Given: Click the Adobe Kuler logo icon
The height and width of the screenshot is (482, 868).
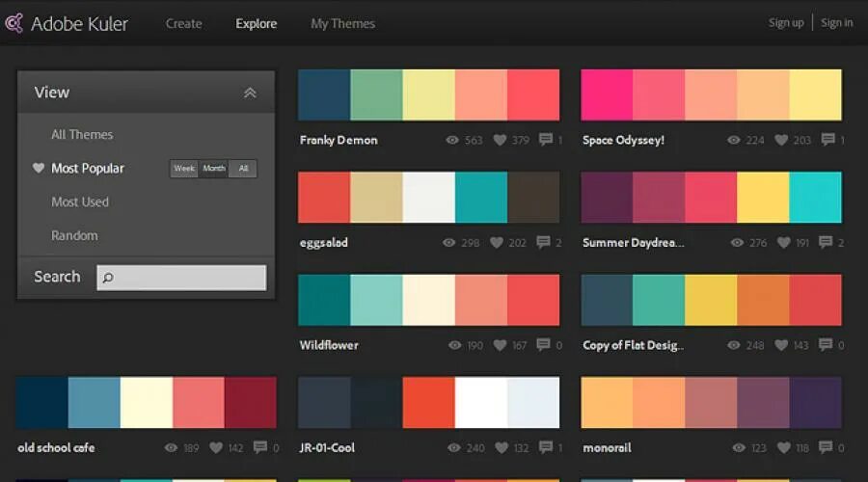Looking at the screenshot, I should 14,23.
